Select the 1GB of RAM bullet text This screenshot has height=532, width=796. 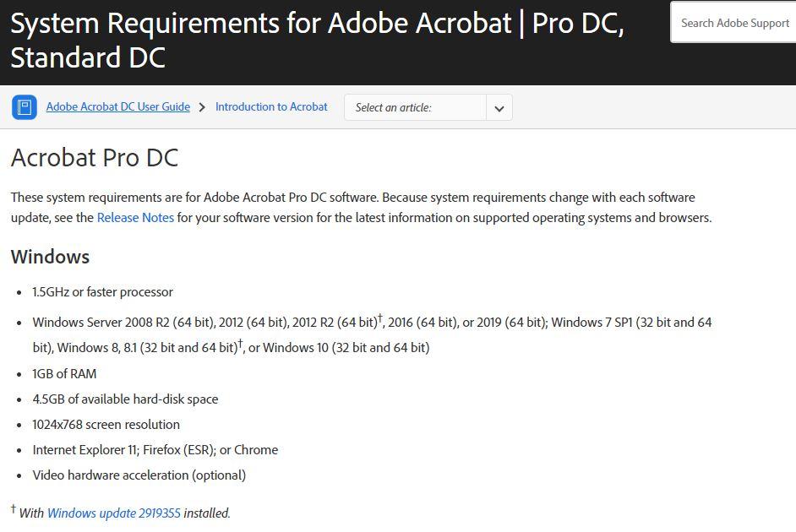coord(64,373)
